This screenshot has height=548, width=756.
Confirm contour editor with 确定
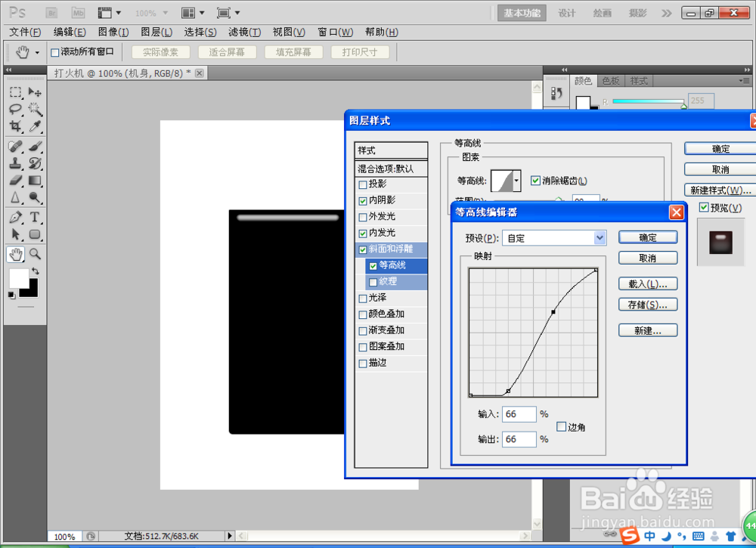(648, 237)
